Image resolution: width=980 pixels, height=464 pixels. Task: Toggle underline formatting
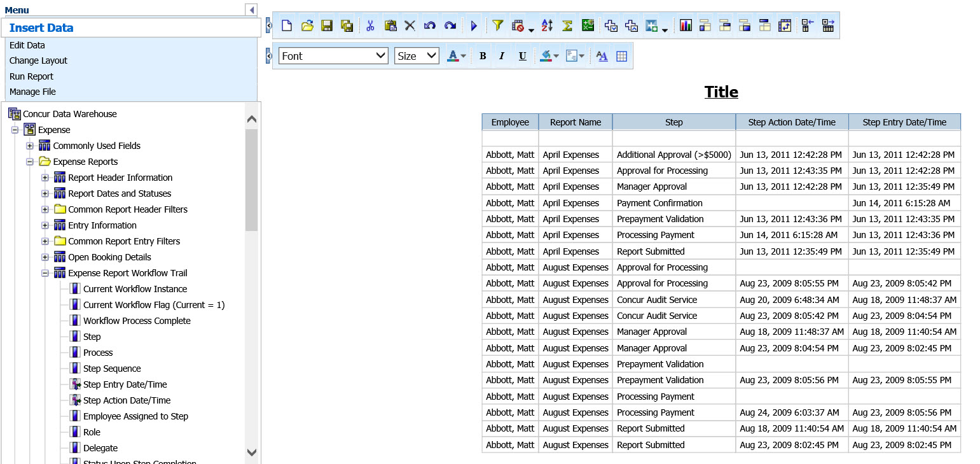point(522,56)
